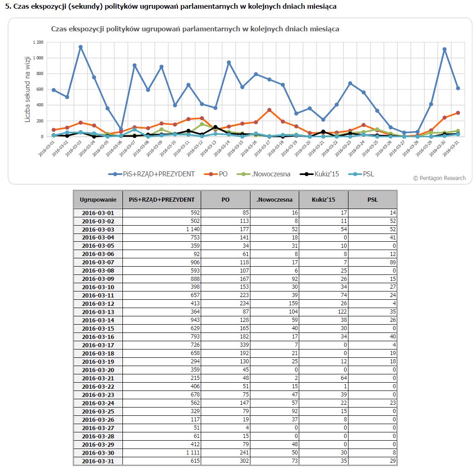Click the PSL legend entry
The height and width of the screenshot is (472, 476).
coord(361,174)
